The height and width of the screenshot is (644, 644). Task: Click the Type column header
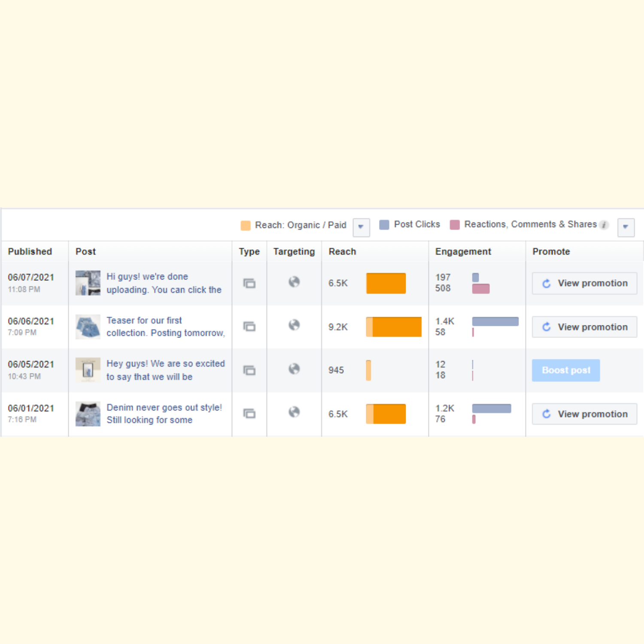point(249,252)
